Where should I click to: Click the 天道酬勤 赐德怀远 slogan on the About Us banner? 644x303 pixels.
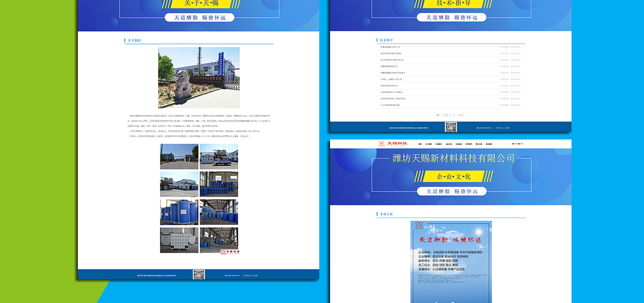(199, 17)
